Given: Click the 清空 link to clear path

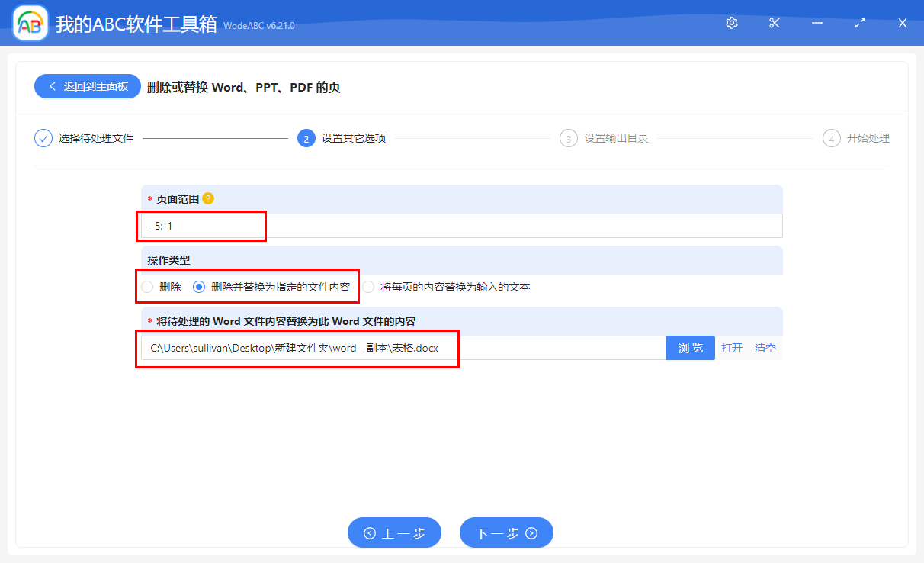Looking at the screenshot, I should click(765, 347).
